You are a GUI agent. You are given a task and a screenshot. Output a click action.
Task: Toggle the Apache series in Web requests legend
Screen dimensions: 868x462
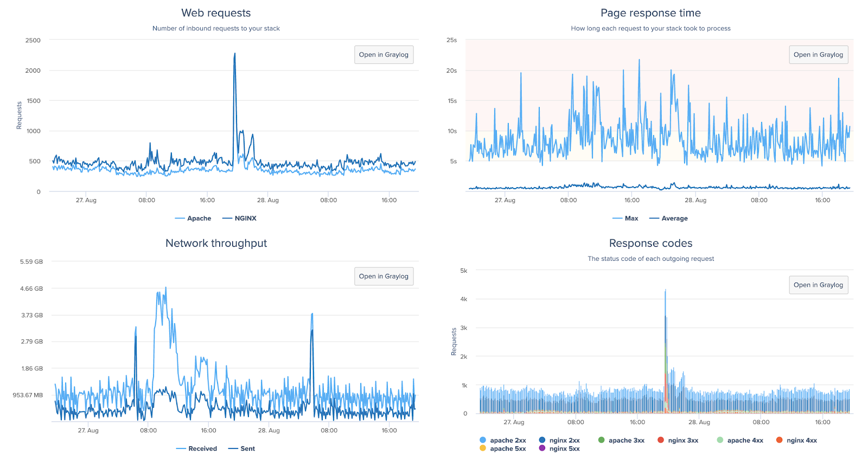[193, 219]
